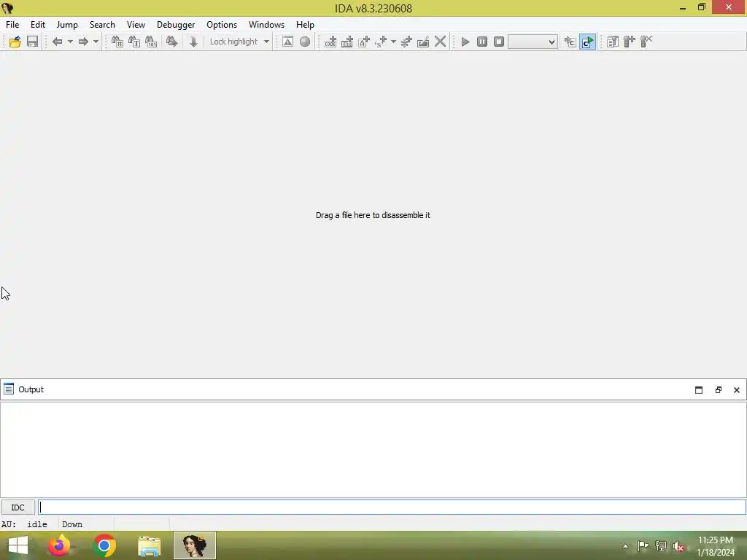Pause the debugger process
Image resolution: width=747 pixels, height=560 pixels.
(482, 42)
